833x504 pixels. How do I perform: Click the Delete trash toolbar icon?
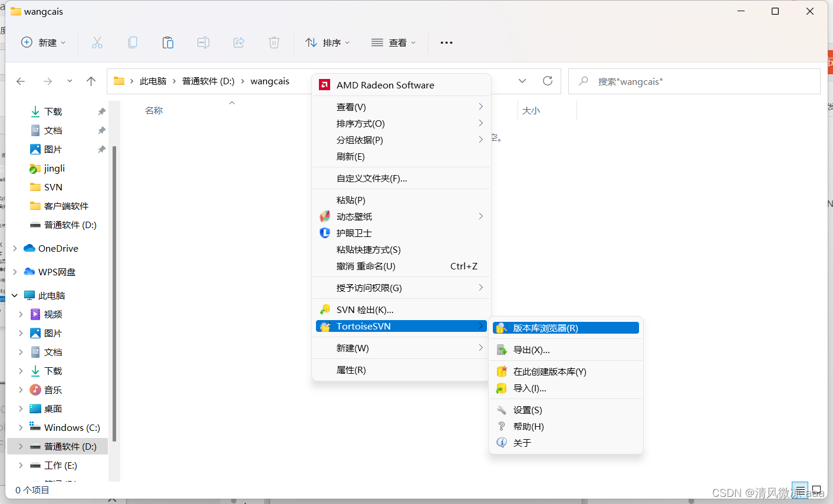274,42
